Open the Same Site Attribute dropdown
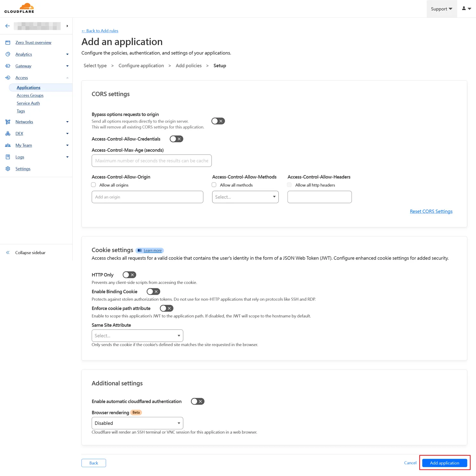The height and width of the screenshot is (476, 476). pyautogui.click(x=137, y=336)
